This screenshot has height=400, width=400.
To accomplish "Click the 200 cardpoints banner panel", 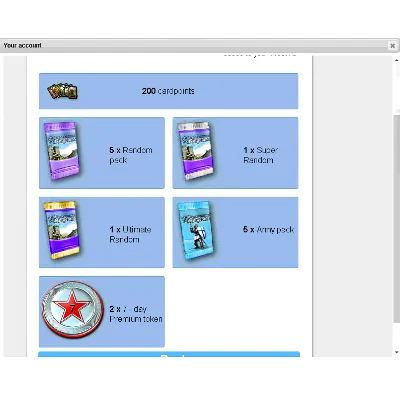I will click(x=169, y=91).
